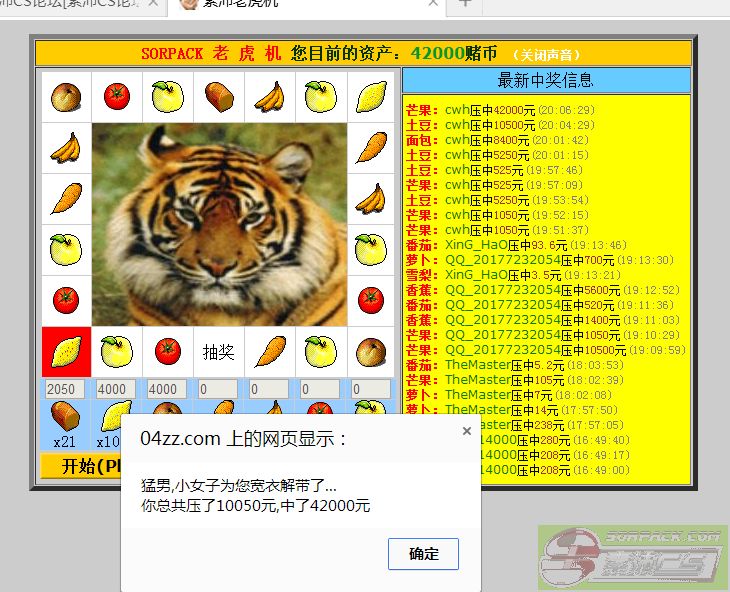Image resolution: width=730 pixels, height=592 pixels.
Task: Focus the last bet field showing 0
Action: coord(370,389)
